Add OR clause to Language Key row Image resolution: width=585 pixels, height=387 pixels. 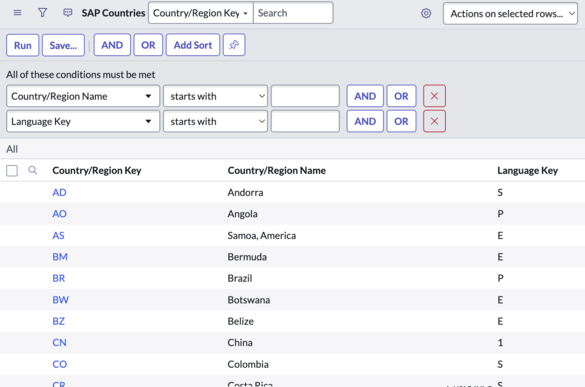[401, 121]
